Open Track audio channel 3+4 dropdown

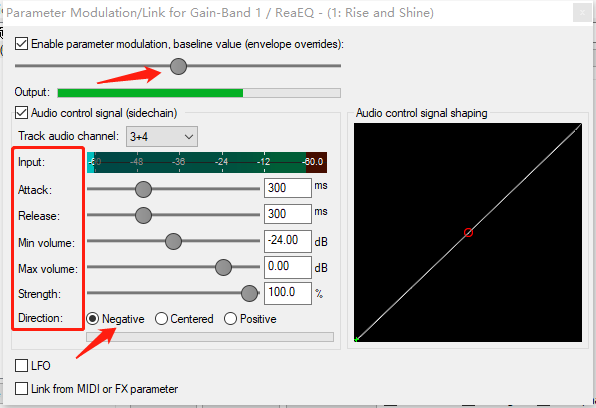tap(162, 137)
